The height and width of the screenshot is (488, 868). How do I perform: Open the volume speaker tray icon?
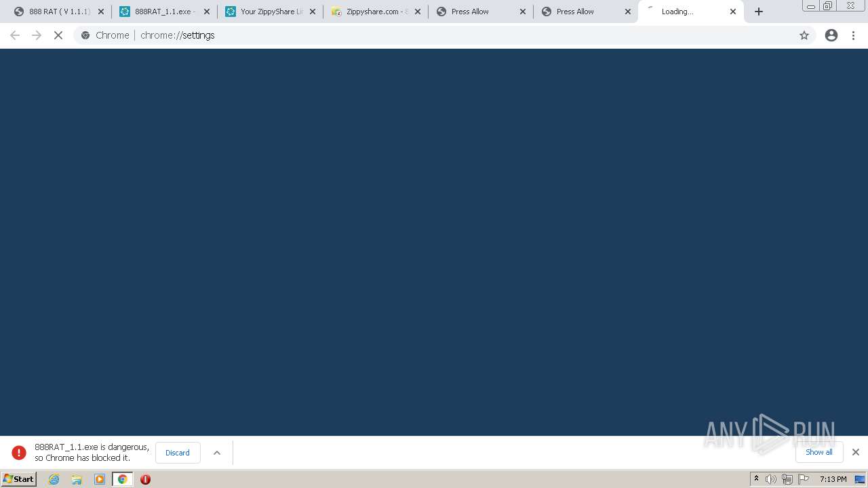point(771,479)
